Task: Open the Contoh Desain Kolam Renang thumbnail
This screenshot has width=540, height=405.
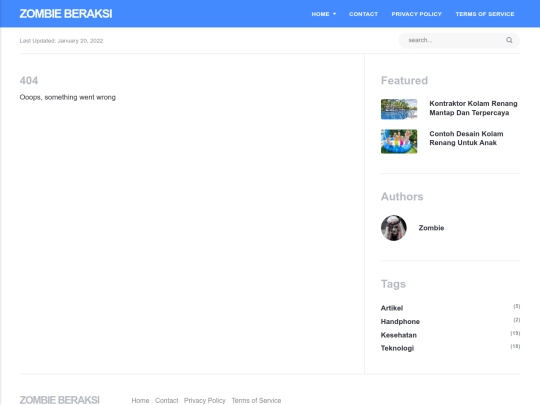Action: click(x=399, y=141)
